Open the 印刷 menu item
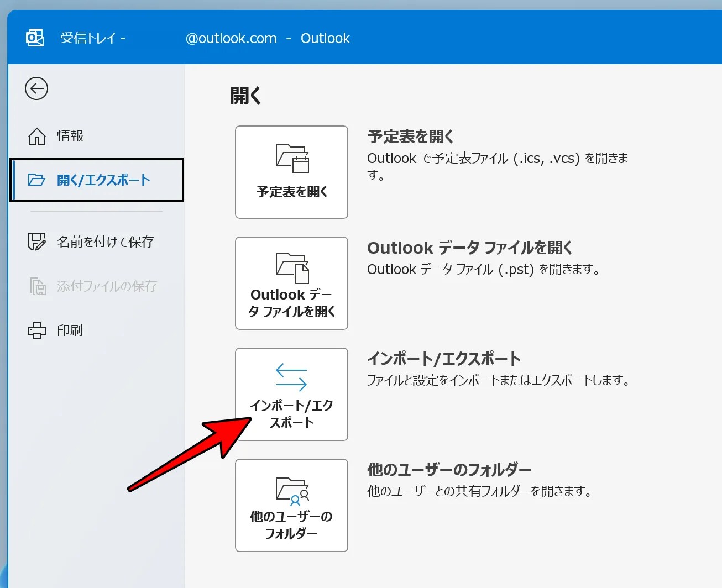This screenshot has height=588, width=722. [x=96, y=330]
